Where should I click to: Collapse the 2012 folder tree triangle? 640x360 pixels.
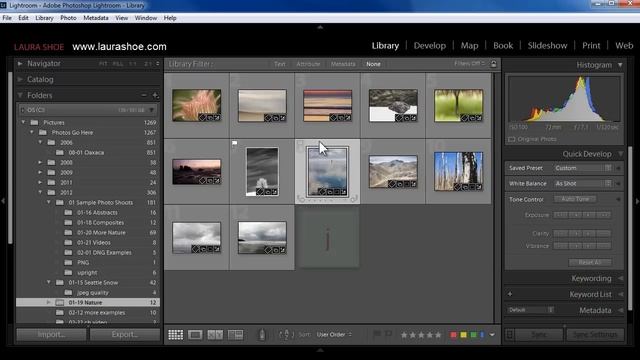[40, 192]
